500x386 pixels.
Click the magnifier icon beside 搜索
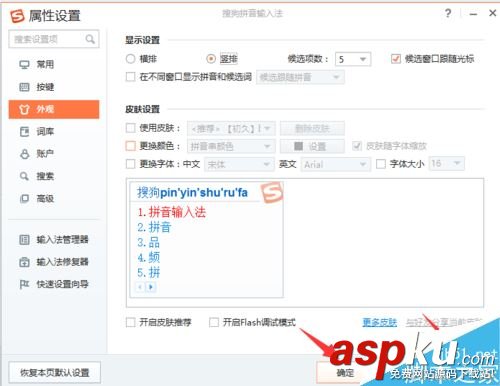coord(24,176)
